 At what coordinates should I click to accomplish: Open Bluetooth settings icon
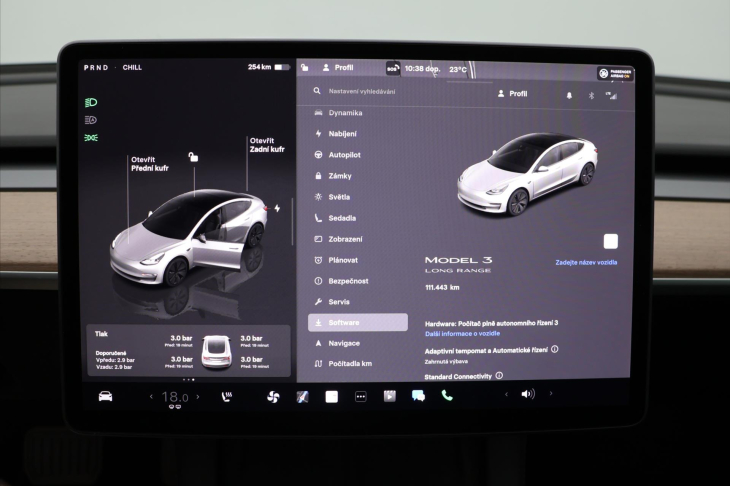click(x=591, y=95)
